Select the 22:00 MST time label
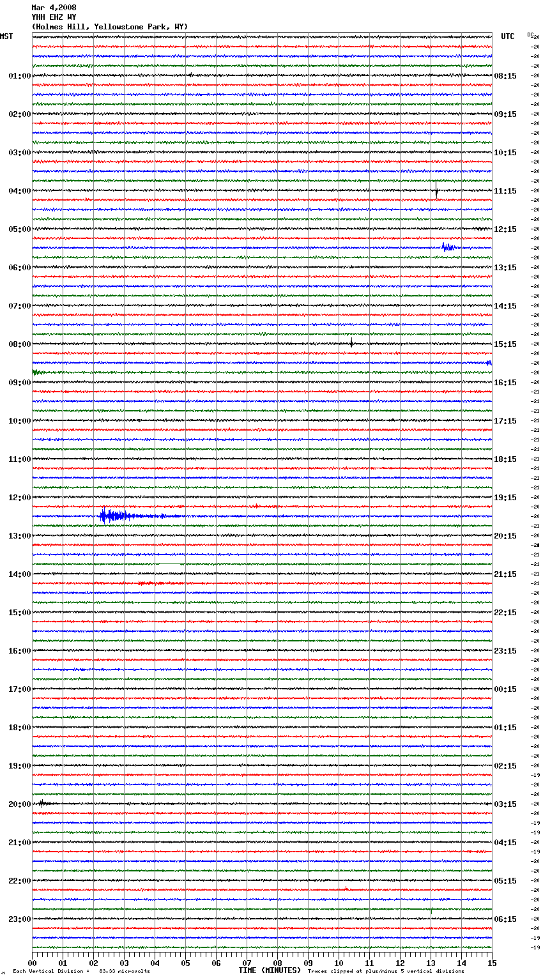Viewport: 543px width, 980px height. point(20,881)
